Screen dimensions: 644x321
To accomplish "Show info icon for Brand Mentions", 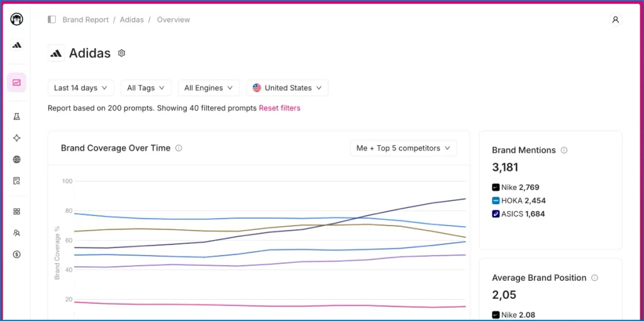I will pos(564,150).
